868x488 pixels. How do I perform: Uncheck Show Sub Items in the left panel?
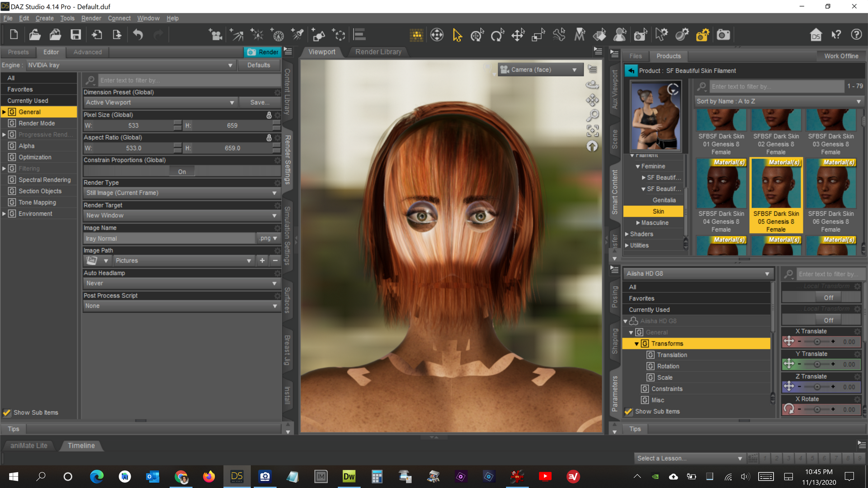pyautogui.click(x=7, y=413)
